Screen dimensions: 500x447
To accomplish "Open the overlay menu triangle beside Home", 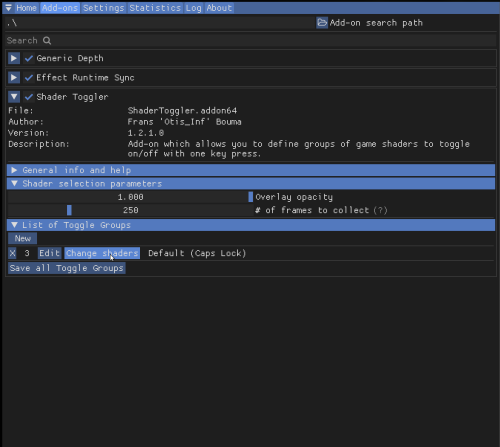I will tap(8, 8).
